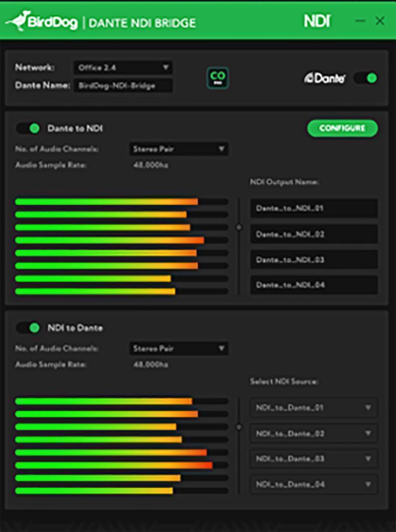Expand Dante to NDI audio channels dropdown
Screen dimensions: 396x532
(x=179, y=149)
